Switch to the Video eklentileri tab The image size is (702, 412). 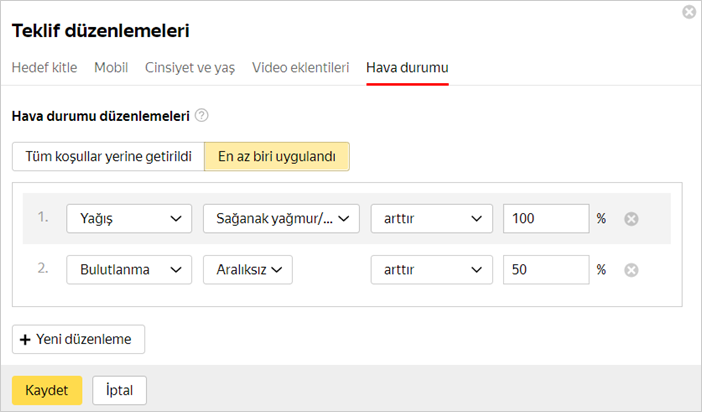pyautogui.click(x=300, y=68)
